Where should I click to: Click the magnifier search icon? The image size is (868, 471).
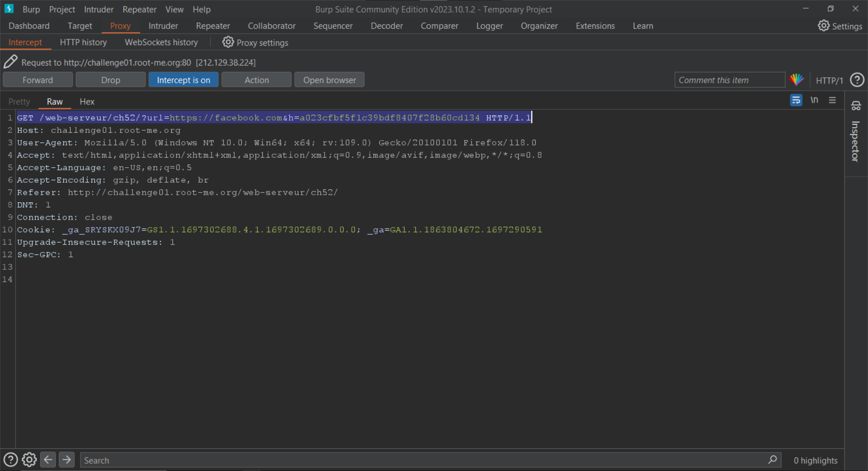[x=772, y=460]
